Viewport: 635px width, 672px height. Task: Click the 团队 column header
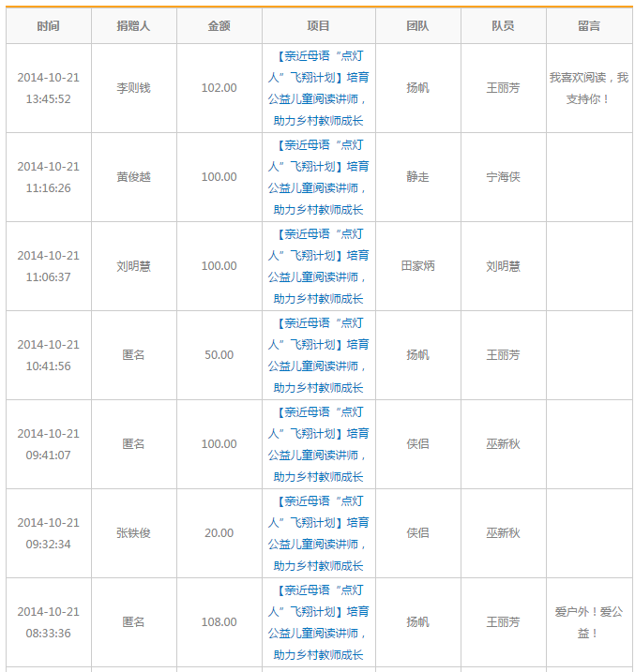pyautogui.click(x=417, y=26)
